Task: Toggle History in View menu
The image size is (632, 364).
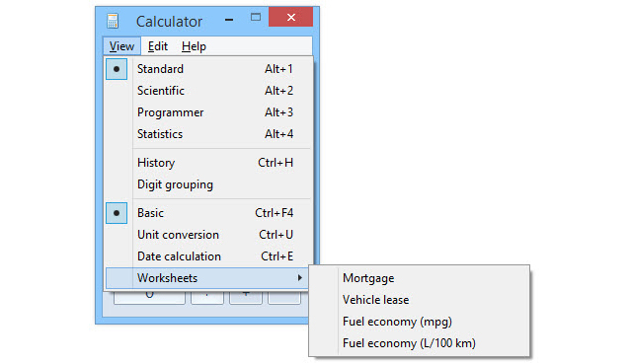Action: [x=208, y=163]
